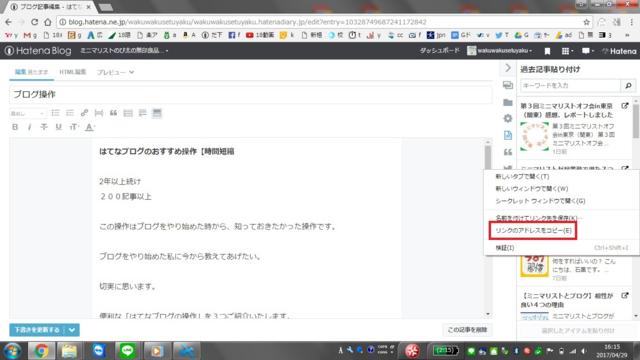Open the quote panel in the sidebar

tap(508, 152)
